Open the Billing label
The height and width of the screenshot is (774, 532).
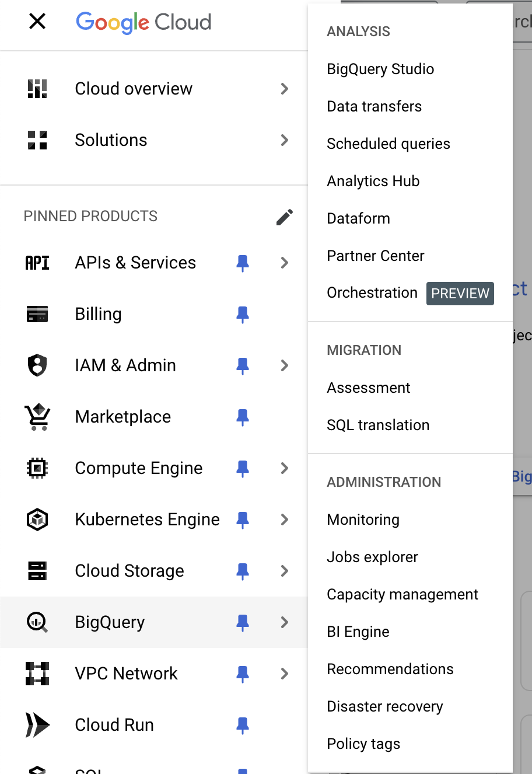(x=98, y=314)
